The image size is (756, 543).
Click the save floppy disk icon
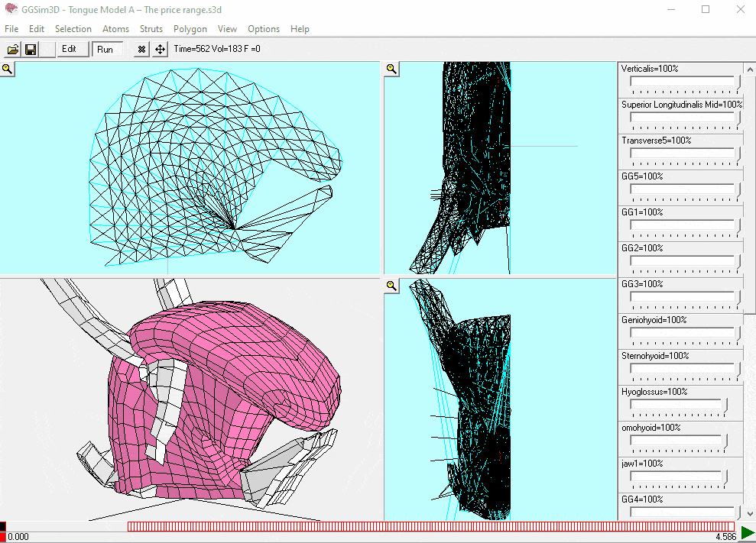[31, 50]
